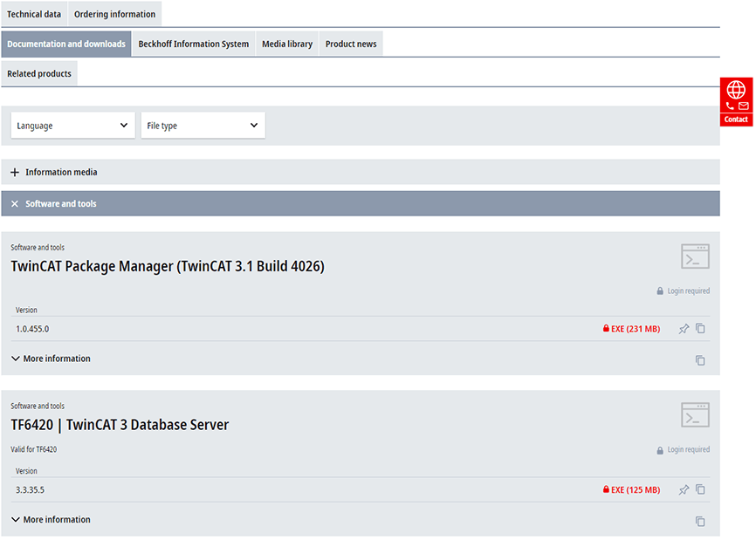Click the terminal icon of TwinCAT Package Manager

coord(695,256)
